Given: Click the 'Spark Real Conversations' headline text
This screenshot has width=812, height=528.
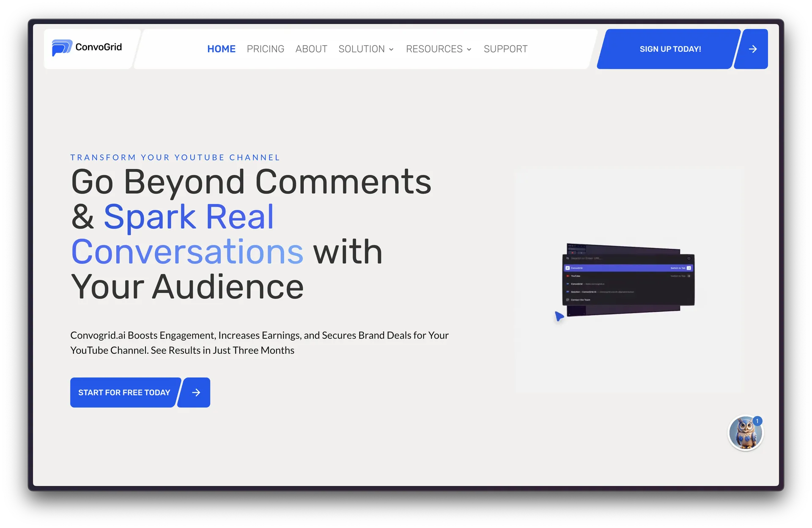Looking at the screenshot, I should pyautogui.click(x=187, y=234).
